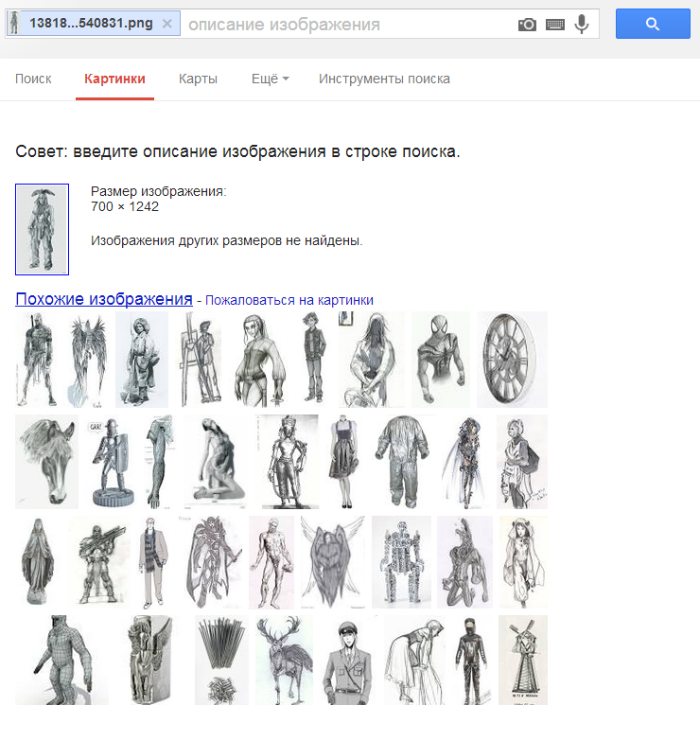Click the camera search-by-image icon

[x=527, y=25]
